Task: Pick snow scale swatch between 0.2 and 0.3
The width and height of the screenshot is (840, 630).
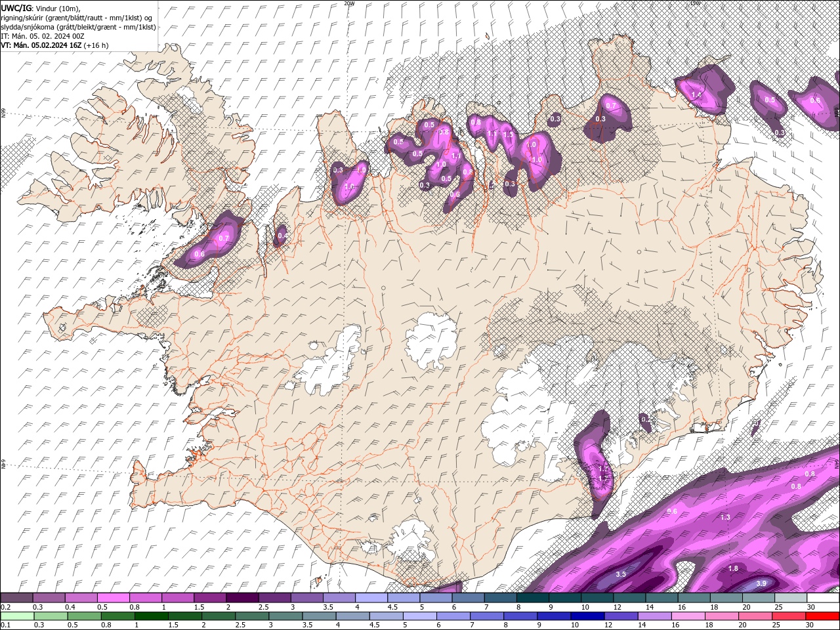Action: point(16,598)
